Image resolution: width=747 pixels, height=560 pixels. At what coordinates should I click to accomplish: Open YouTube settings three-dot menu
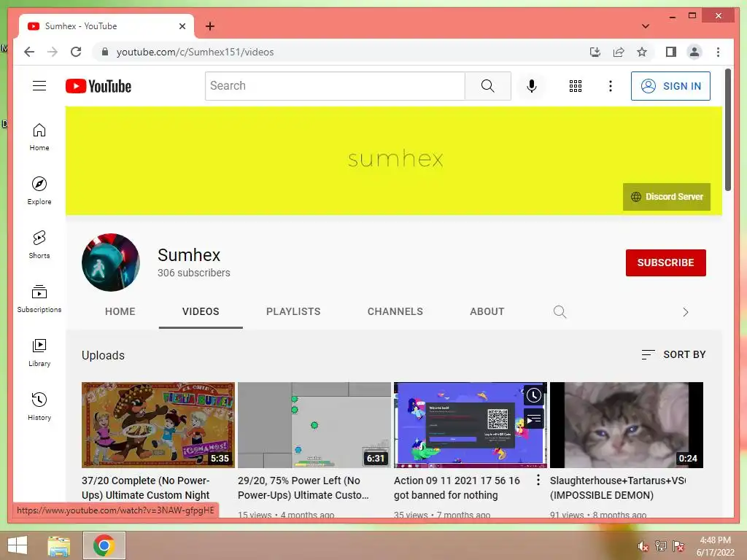[611, 86]
